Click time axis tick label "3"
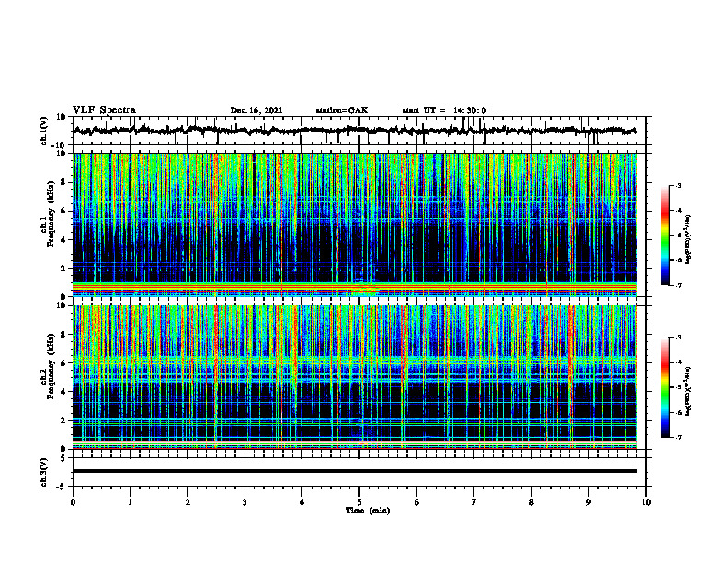Screen dimensions: 728x563 [245, 502]
